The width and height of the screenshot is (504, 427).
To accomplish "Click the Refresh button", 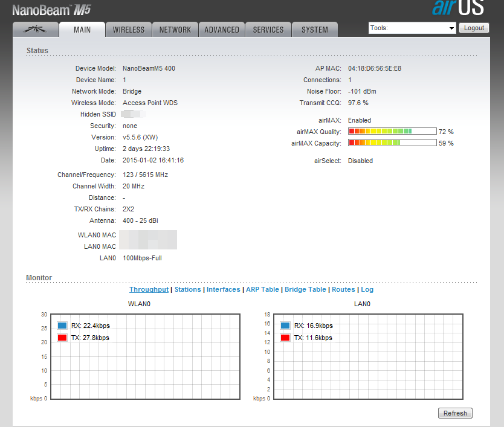I will click(x=455, y=413).
